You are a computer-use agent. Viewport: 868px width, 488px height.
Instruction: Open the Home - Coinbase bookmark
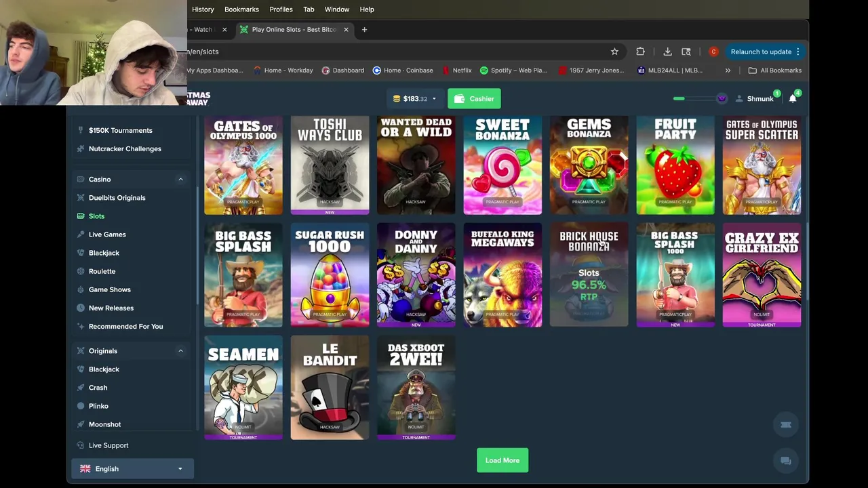tap(403, 70)
